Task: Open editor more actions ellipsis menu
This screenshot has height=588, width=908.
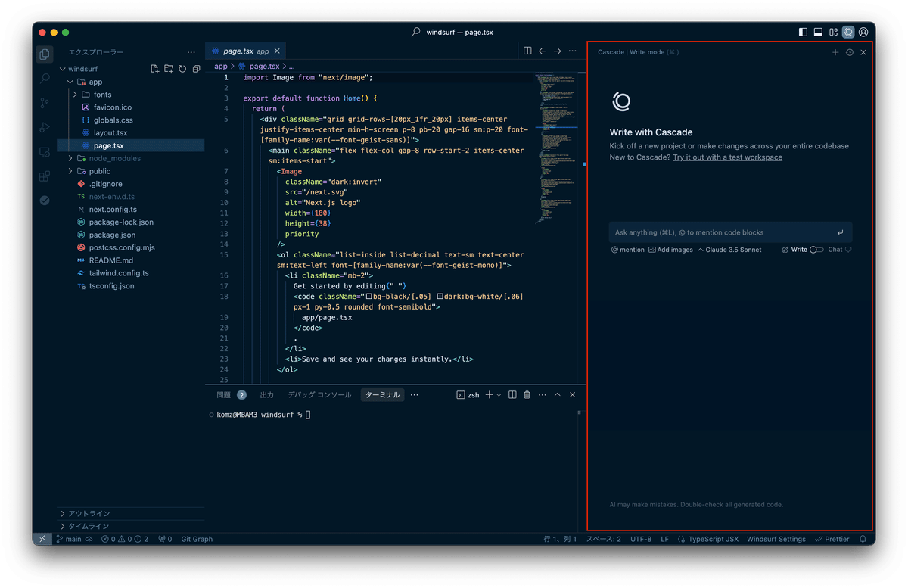Action: point(573,51)
